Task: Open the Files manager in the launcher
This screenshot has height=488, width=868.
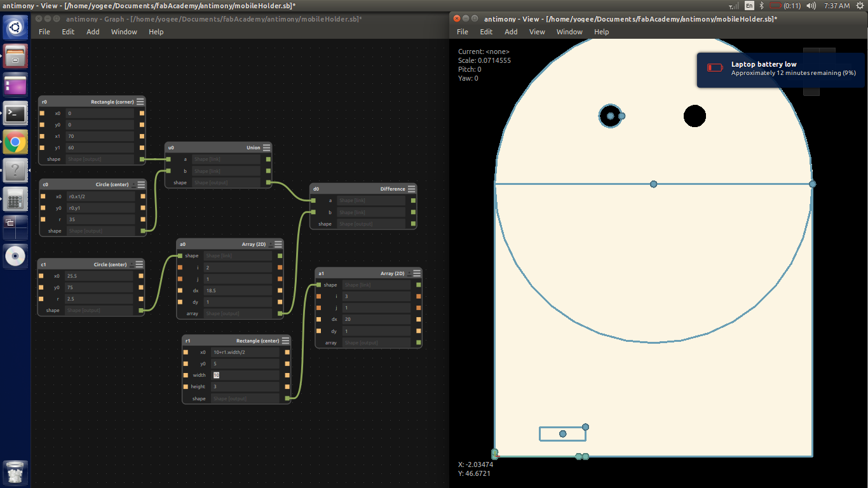Action: 15,56
